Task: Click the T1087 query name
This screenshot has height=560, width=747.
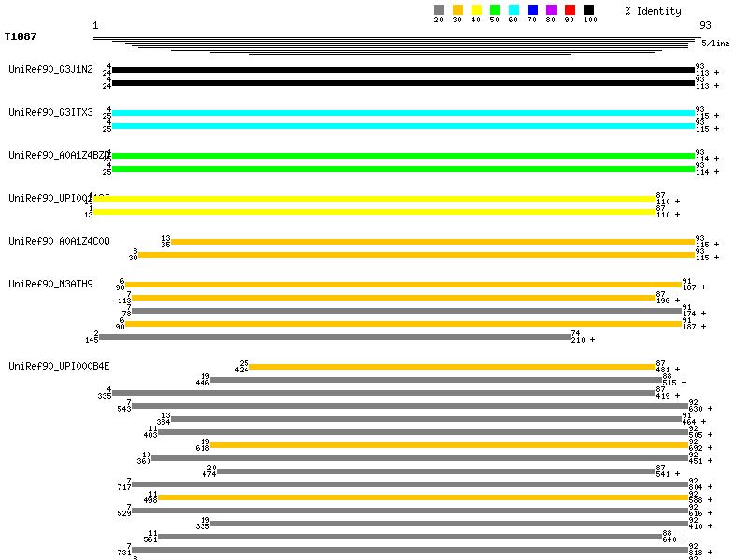Action: click(21, 37)
